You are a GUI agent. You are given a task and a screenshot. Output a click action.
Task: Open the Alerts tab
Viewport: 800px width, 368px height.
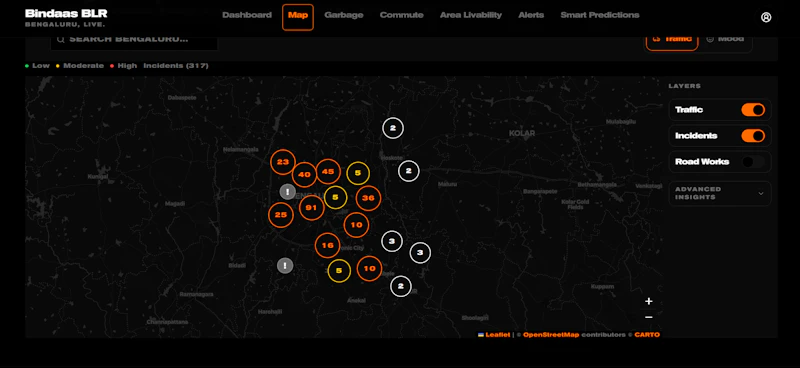click(531, 15)
